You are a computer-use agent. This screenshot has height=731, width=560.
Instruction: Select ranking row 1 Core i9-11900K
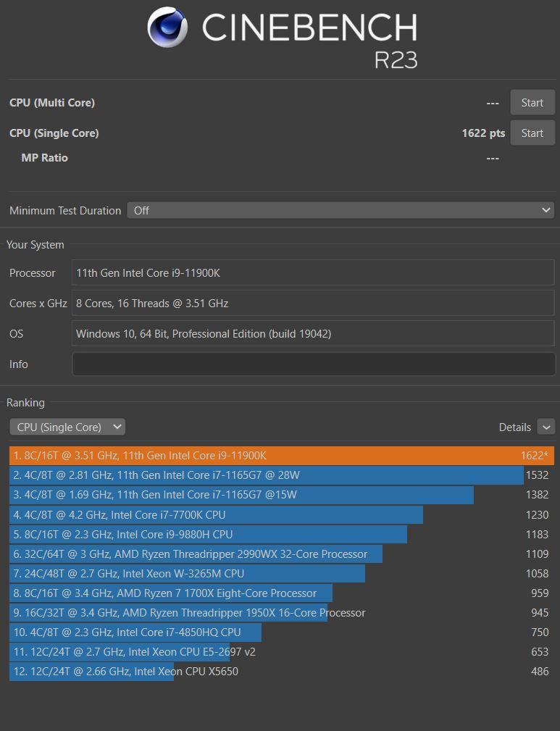coord(282,456)
